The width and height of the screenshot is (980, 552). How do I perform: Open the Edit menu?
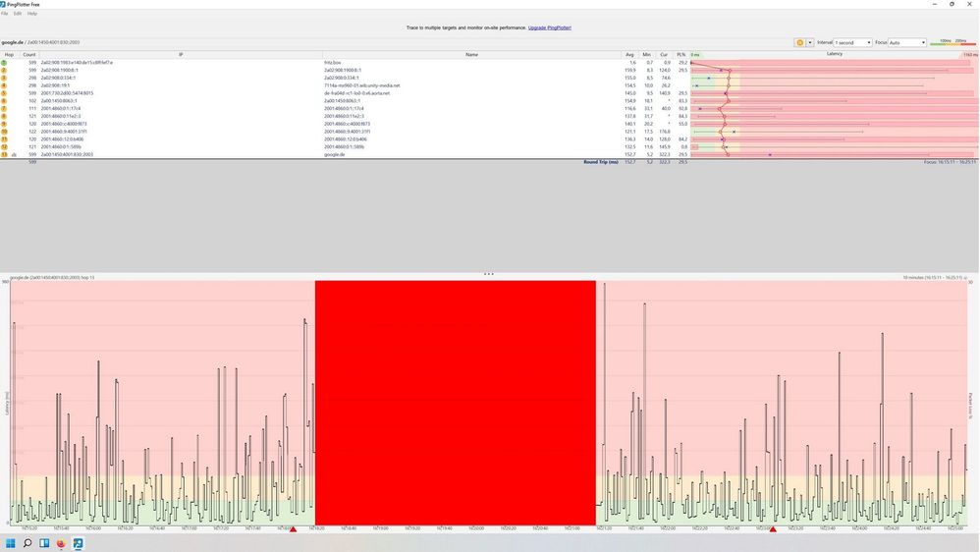point(18,13)
